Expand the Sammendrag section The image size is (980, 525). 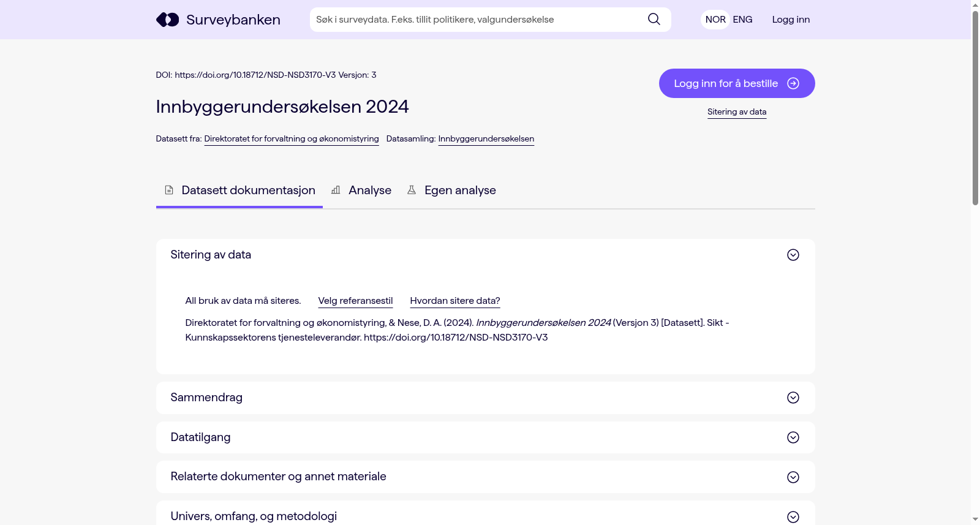pyautogui.click(x=485, y=398)
